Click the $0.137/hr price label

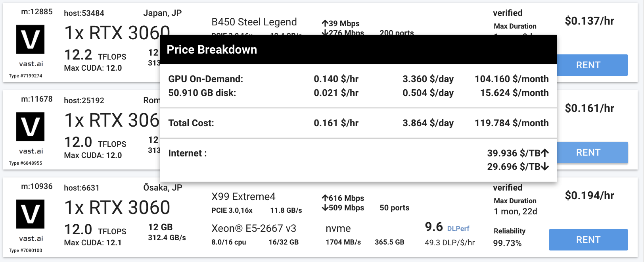(589, 21)
